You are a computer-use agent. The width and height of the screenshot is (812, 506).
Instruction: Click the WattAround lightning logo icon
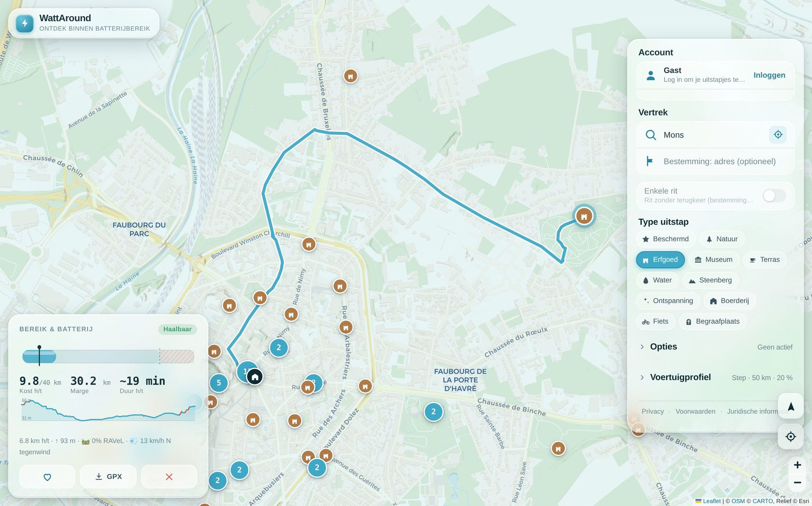[x=25, y=23]
